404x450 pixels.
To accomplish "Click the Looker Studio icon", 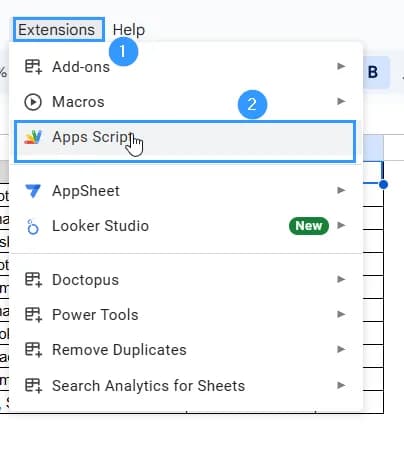I will [x=33, y=227].
